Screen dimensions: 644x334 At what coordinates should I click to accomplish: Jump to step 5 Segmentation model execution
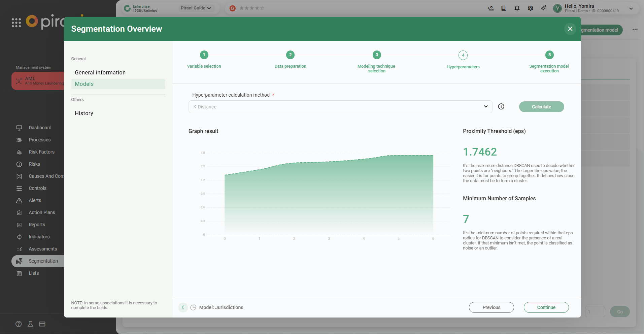[x=549, y=55]
